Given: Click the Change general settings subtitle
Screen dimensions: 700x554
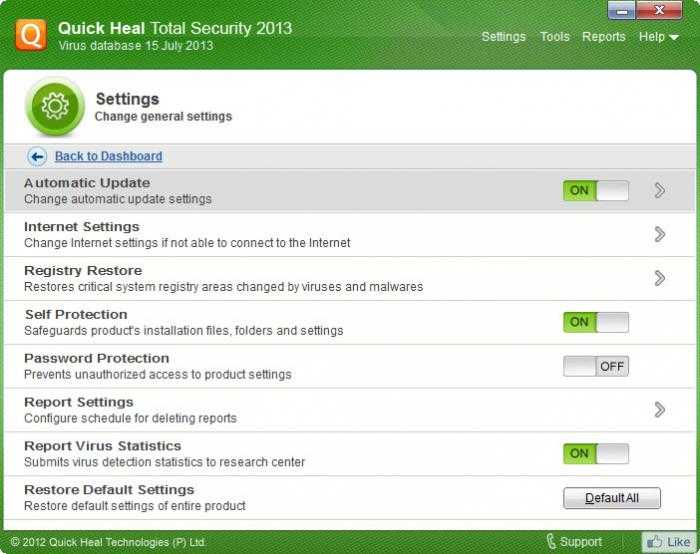Looking at the screenshot, I should pos(163,117).
